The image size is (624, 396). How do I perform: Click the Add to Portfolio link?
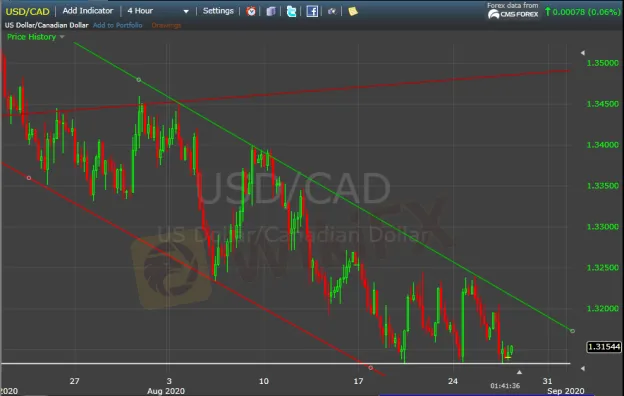point(117,25)
